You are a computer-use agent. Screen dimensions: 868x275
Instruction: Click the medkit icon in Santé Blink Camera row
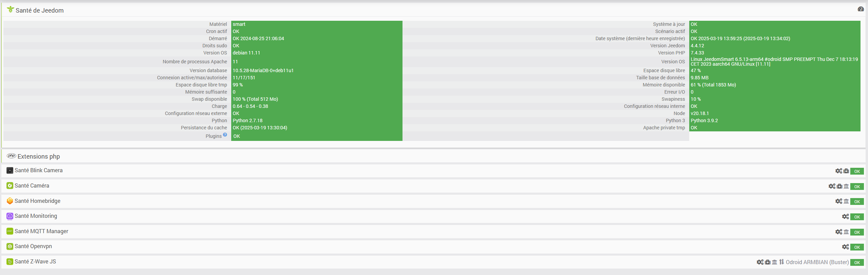846,171
